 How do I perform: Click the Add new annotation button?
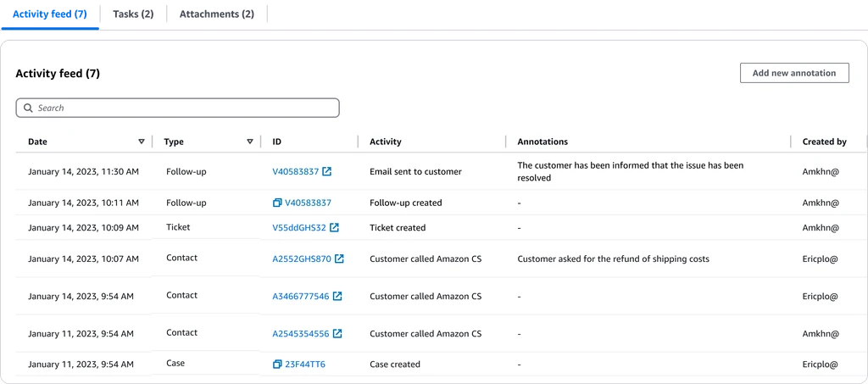[794, 73]
